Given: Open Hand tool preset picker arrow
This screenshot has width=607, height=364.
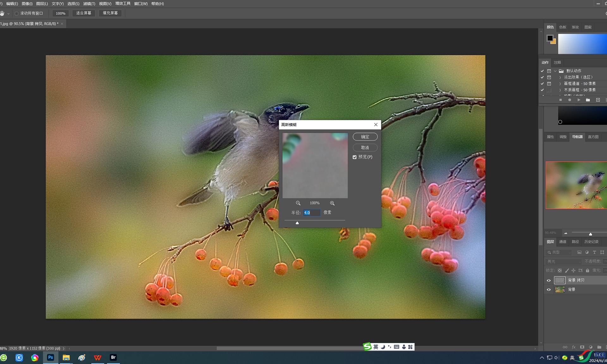Looking at the screenshot, I should pos(8,14).
